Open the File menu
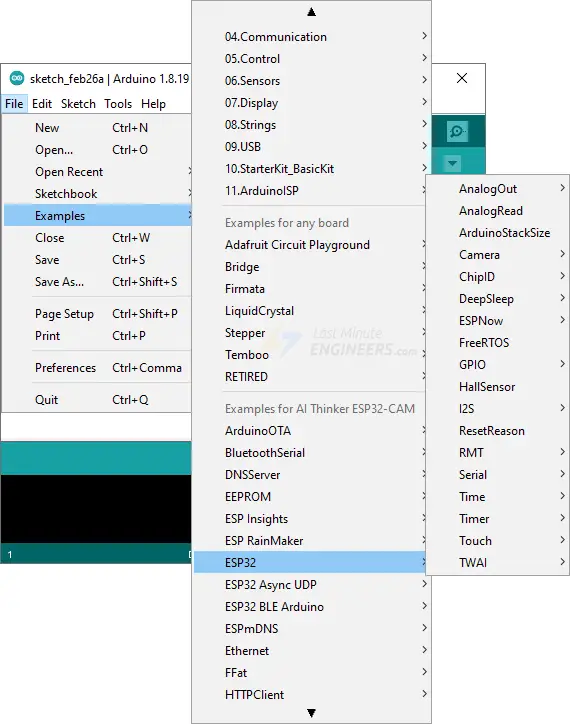This screenshot has height=724, width=570. pos(14,104)
